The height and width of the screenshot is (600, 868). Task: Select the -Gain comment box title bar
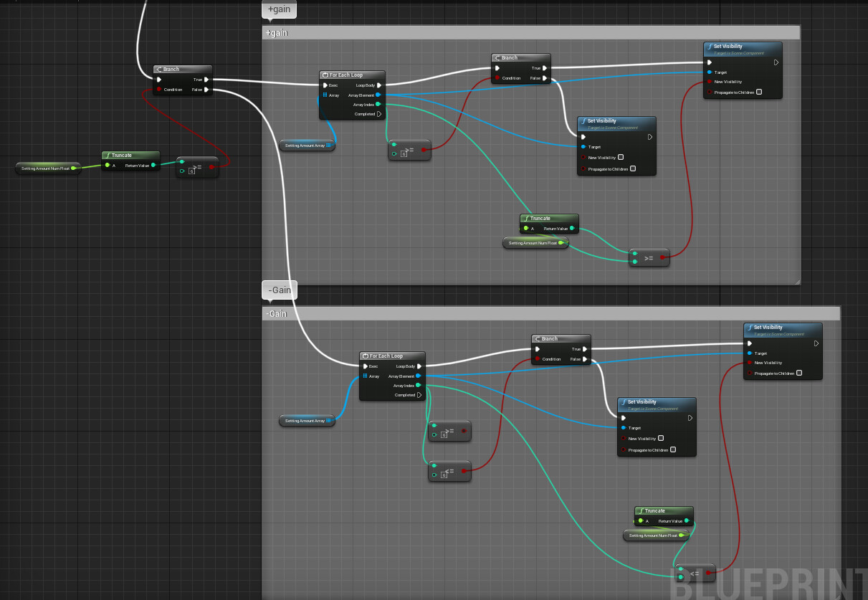pyautogui.click(x=551, y=314)
